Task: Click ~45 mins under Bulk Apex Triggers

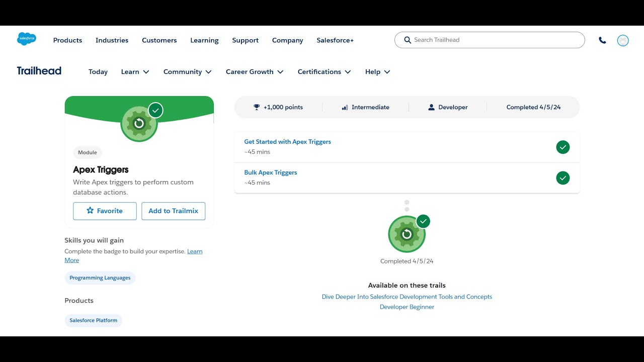Action: [257, 183]
